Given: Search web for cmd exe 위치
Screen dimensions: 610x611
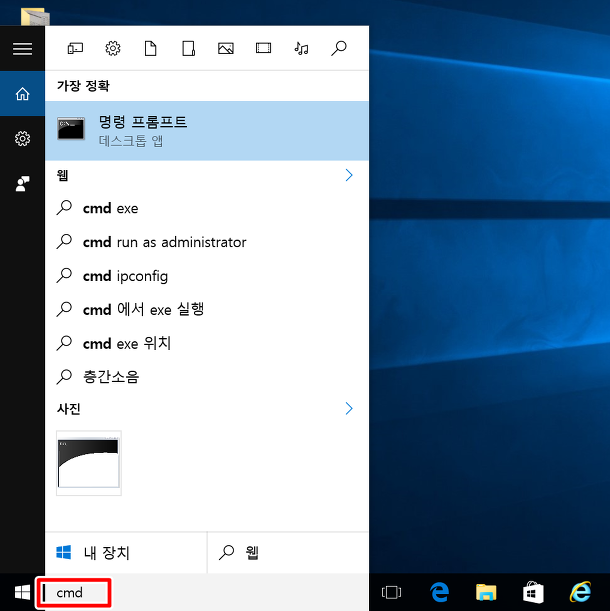Looking at the screenshot, I should click(x=207, y=344).
